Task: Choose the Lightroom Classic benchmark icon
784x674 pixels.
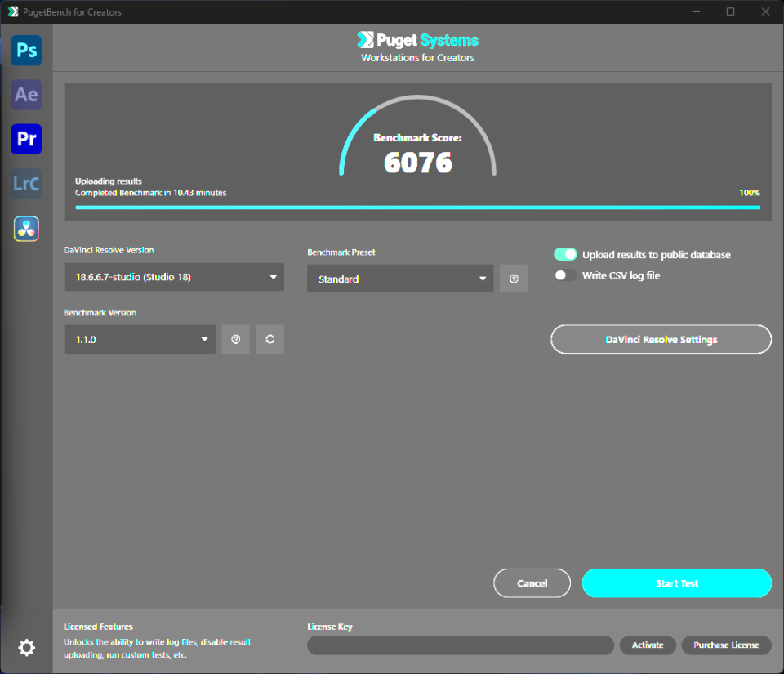Action: point(26,184)
